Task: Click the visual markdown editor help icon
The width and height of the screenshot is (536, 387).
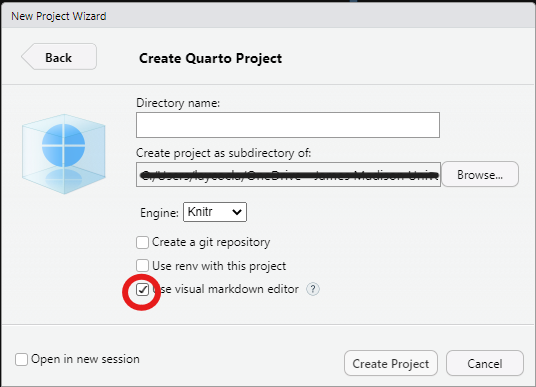Action: 313,289
